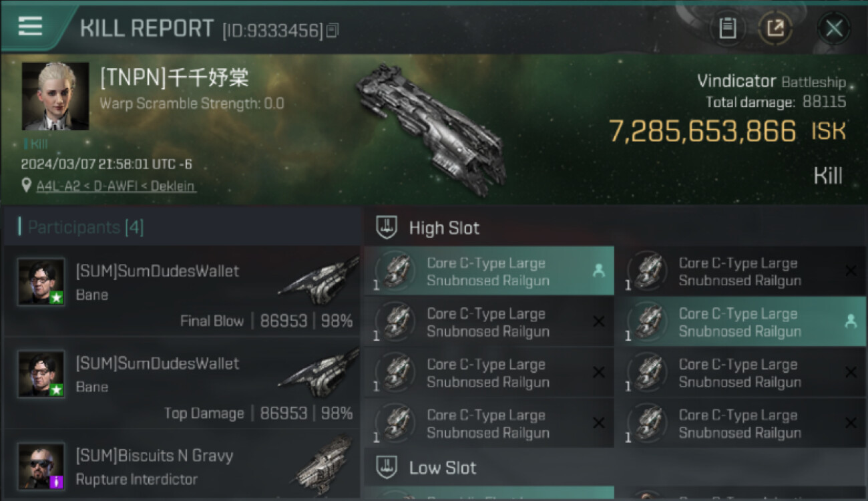Screen dimensions: 868x501
Task: Open victim pilot portrait
Action: pos(55,96)
